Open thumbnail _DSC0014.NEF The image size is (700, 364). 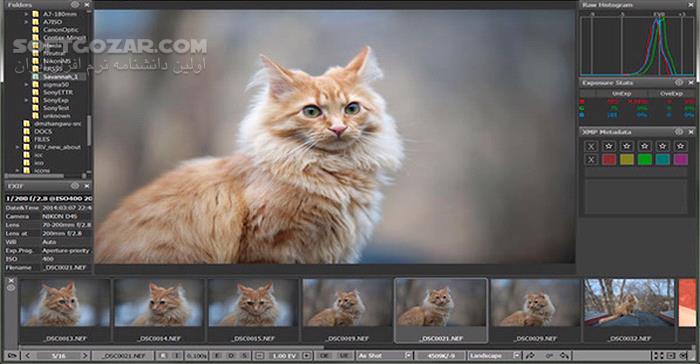(159, 310)
